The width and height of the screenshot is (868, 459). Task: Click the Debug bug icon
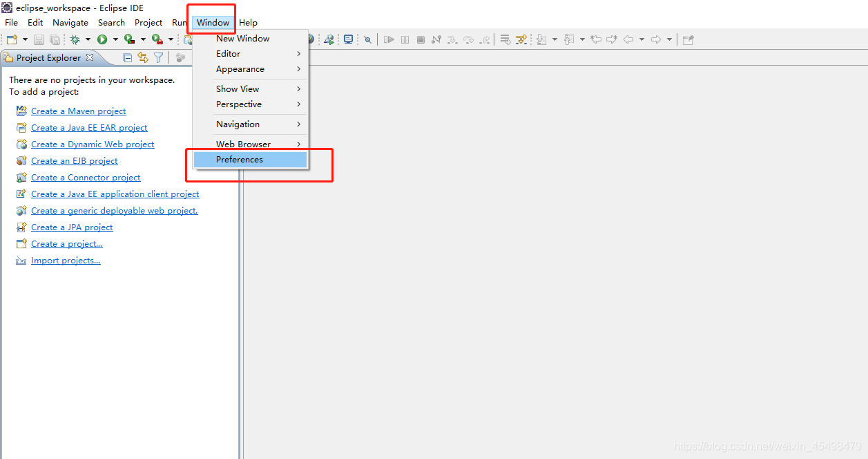coord(75,39)
